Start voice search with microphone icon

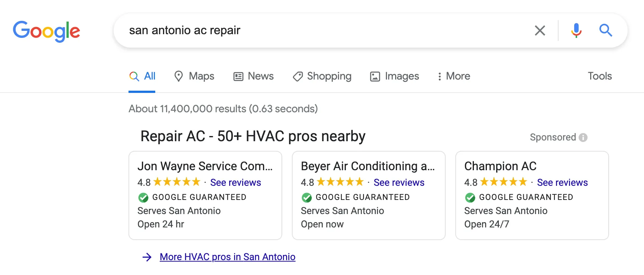click(x=576, y=30)
